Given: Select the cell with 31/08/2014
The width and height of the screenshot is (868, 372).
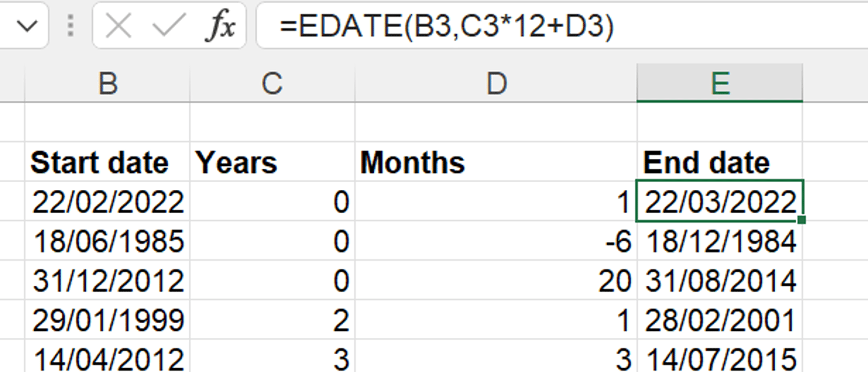Looking at the screenshot, I should click(719, 281).
